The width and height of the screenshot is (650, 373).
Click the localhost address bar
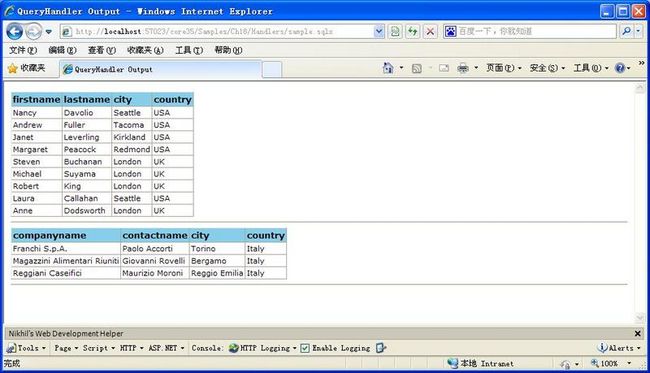pos(217,31)
